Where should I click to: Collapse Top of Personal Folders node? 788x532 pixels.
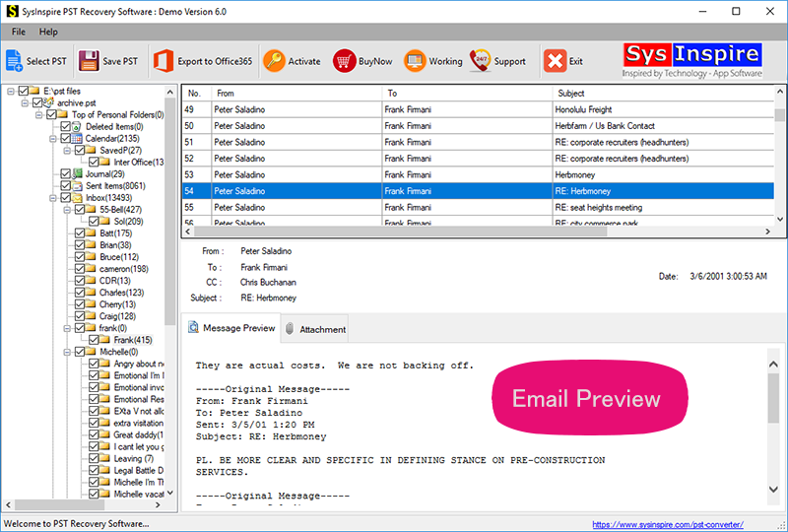click(x=38, y=115)
